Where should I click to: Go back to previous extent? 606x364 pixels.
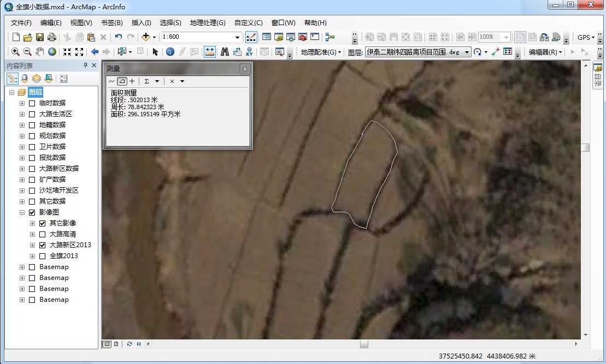95,52
